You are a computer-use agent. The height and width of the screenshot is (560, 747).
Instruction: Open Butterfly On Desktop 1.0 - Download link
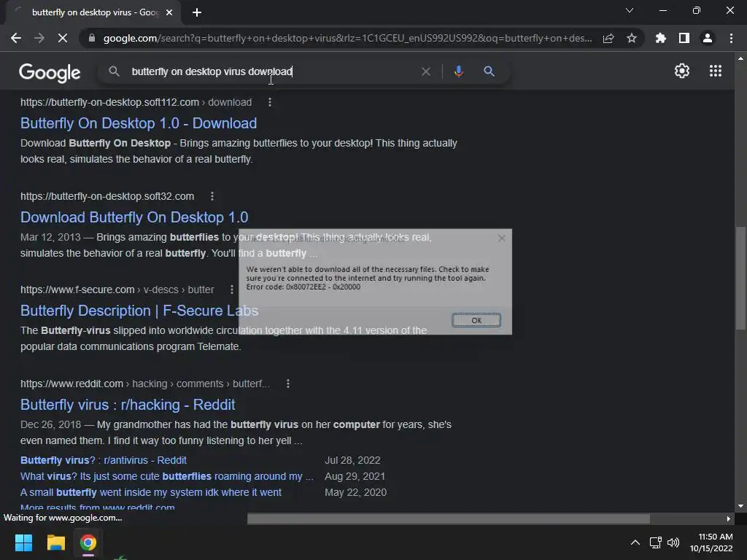point(139,123)
